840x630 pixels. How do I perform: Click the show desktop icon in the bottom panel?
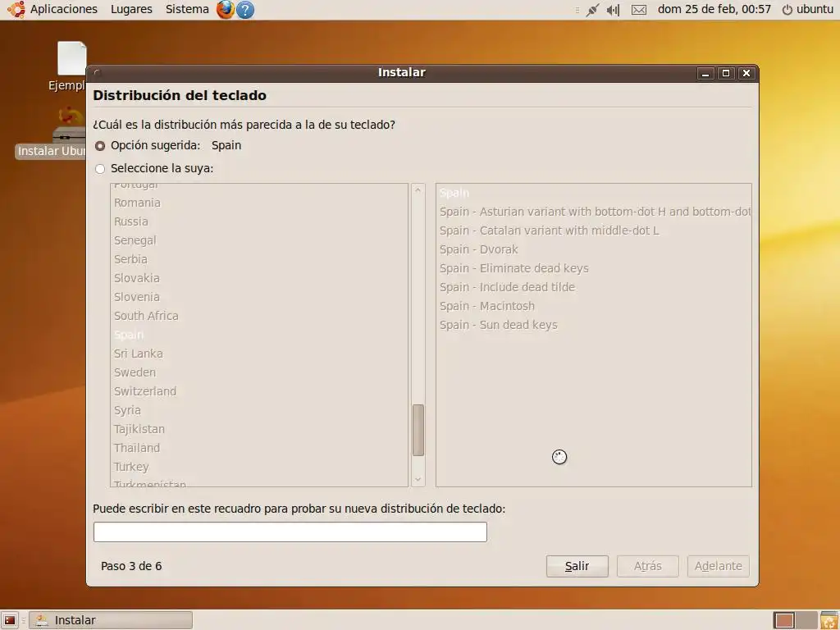pyautogui.click(x=10, y=620)
